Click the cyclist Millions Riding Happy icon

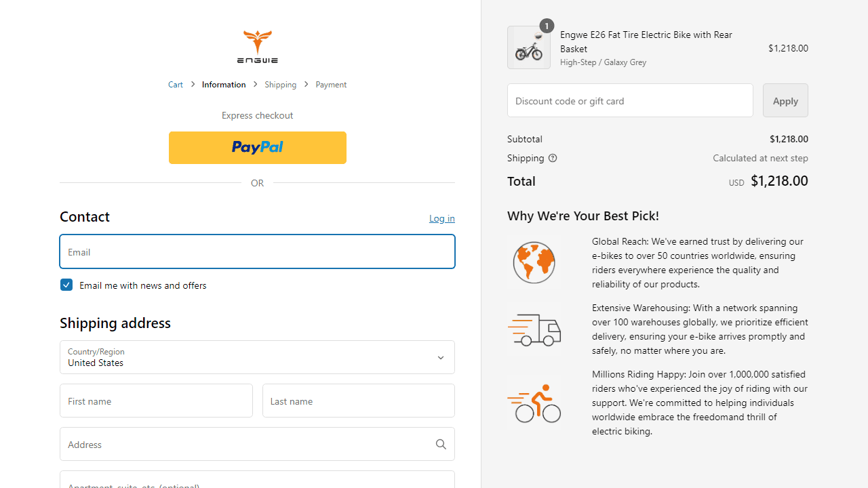pos(534,403)
